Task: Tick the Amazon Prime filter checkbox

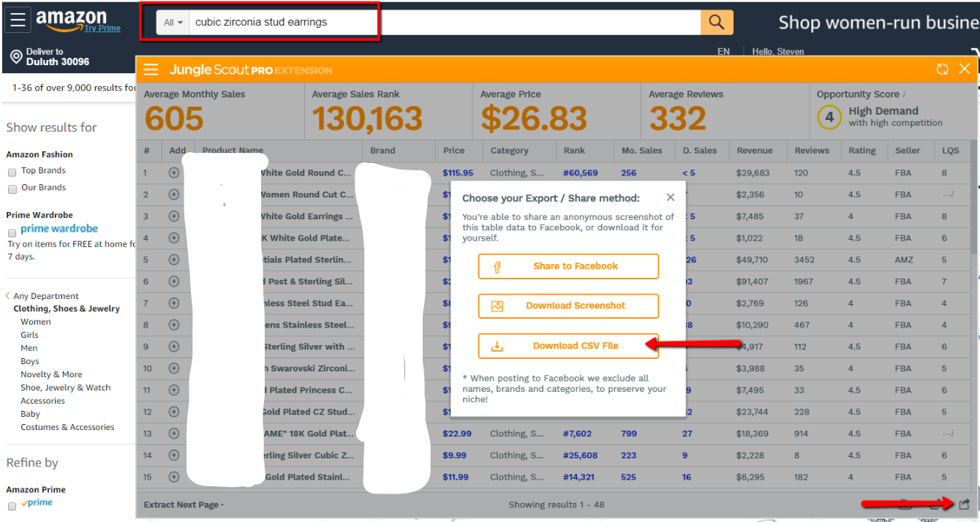Action: 12,506
